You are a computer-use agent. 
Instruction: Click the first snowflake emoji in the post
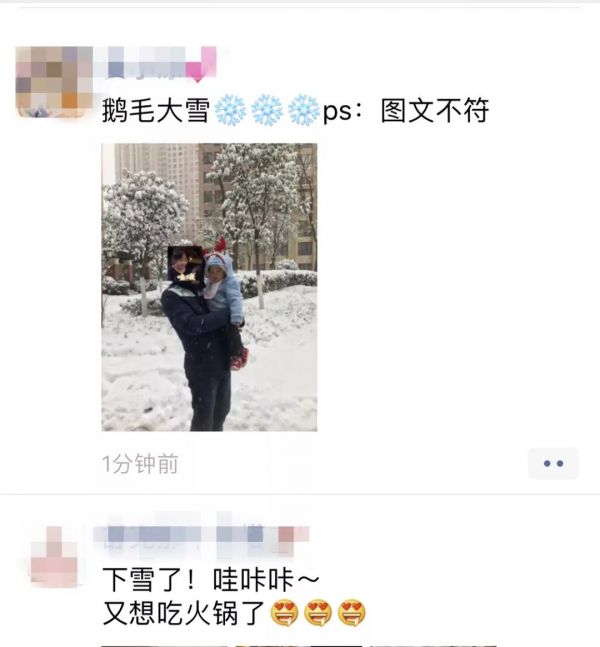230,110
